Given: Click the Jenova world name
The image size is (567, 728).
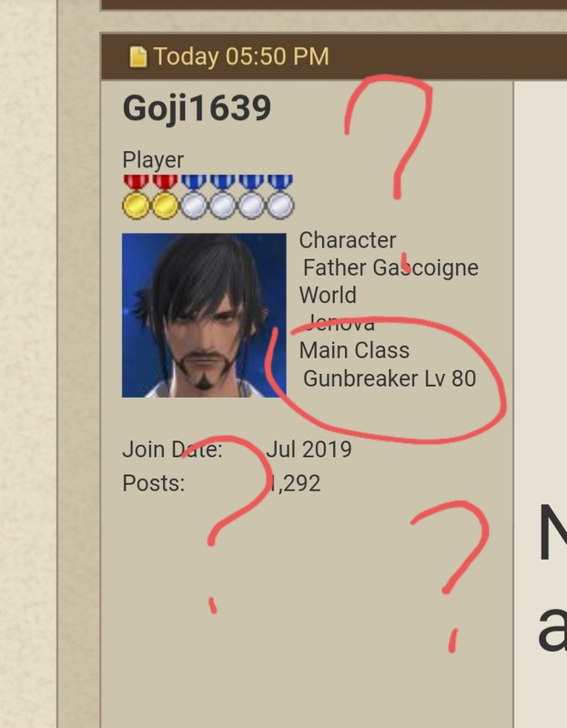Looking at the screenshot, I should (x=339, y=323).
